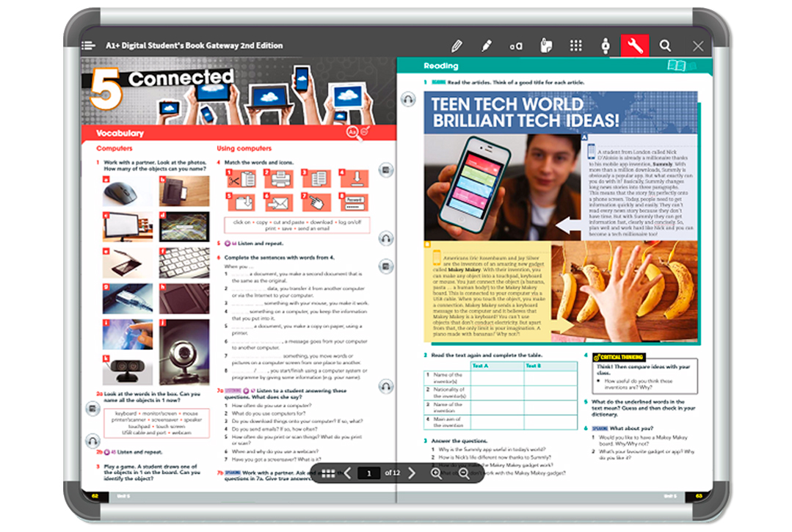
Task: Click the page number input field
Action: point(368,473)
